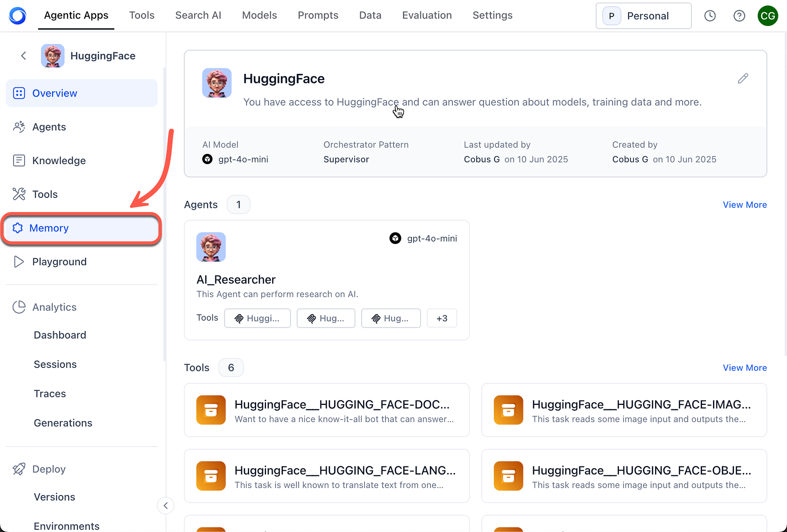Go back using the left chevron beside HuggingFace
Viewport: 787px width, 532px height.
point(24,56)
